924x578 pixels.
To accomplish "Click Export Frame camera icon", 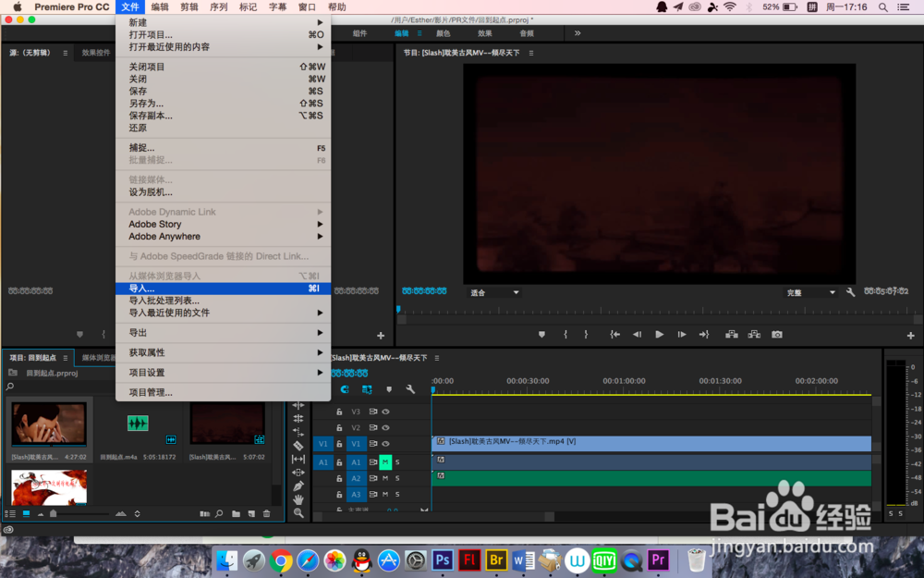I will coord(777,335).
